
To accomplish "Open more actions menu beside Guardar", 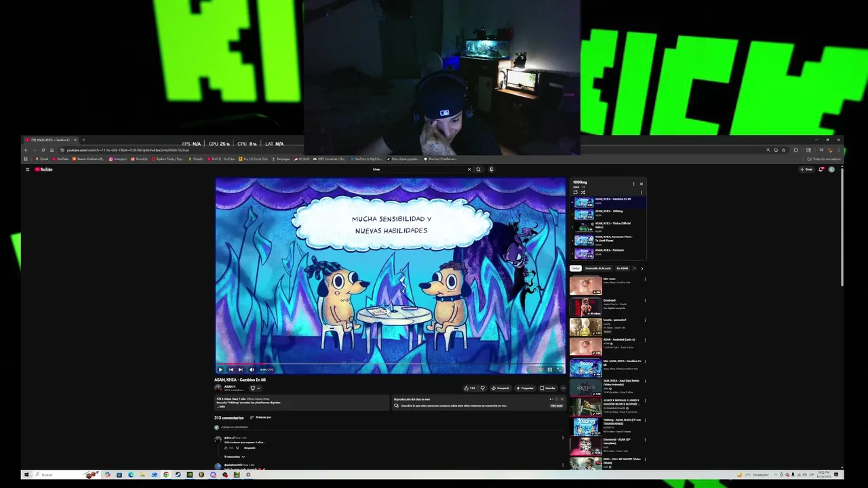I will click(563, 388).
